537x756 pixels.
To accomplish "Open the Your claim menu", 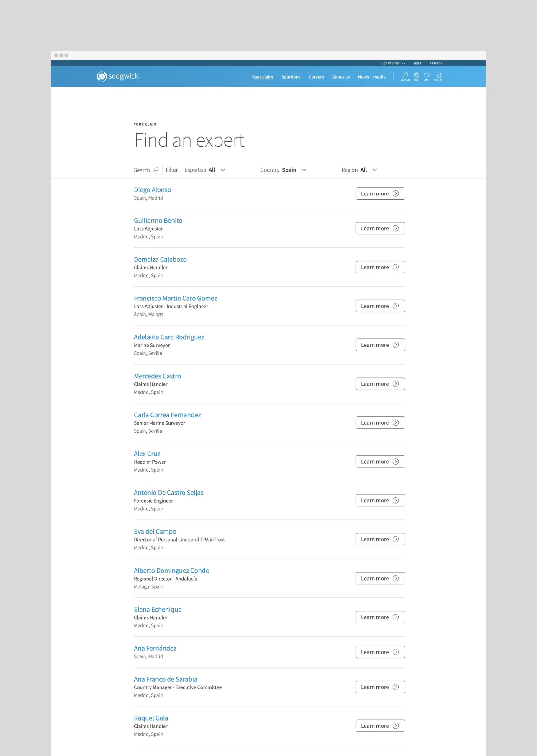I will [263, 77].
